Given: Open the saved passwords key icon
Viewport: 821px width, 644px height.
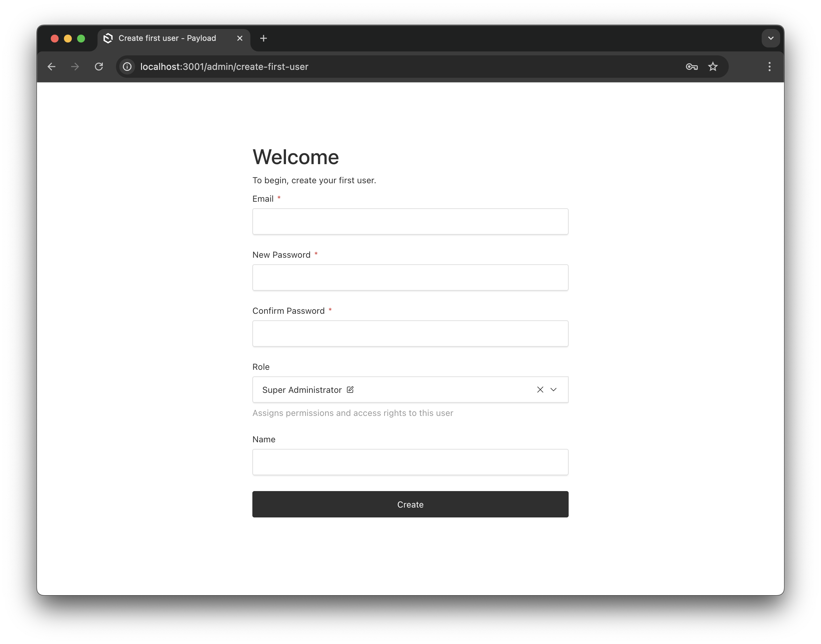Looking at the screenshot, I should [691, 67].
